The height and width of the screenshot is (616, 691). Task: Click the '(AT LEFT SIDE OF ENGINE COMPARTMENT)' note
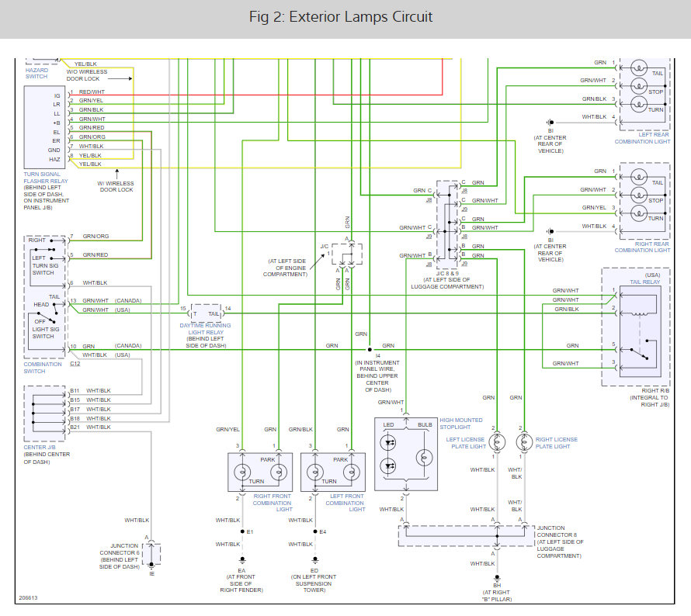(x=285, y=268)
